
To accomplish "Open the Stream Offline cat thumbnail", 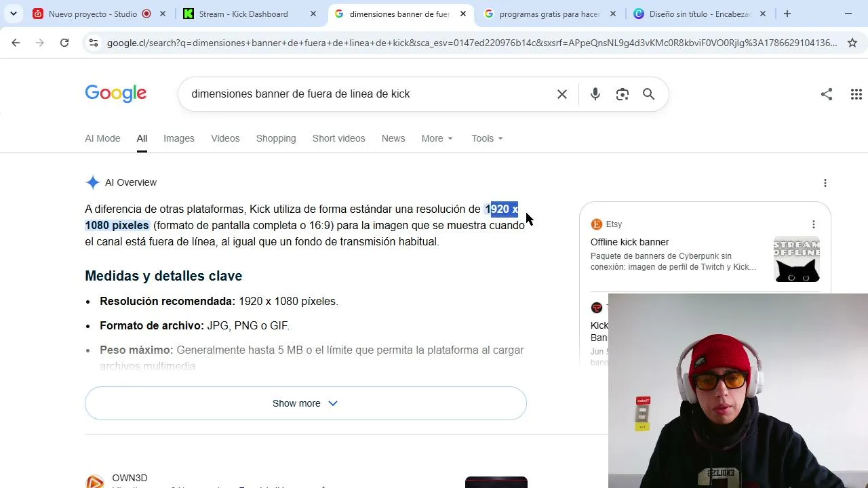I will pyautogui.click(x=797, y=259).
